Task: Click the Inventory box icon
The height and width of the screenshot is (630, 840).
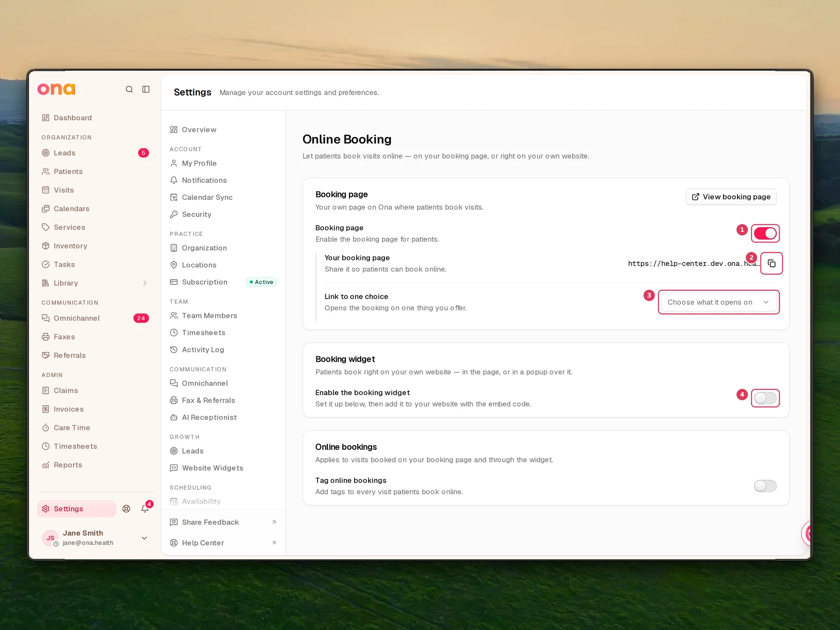Action: tap(45, 246)
